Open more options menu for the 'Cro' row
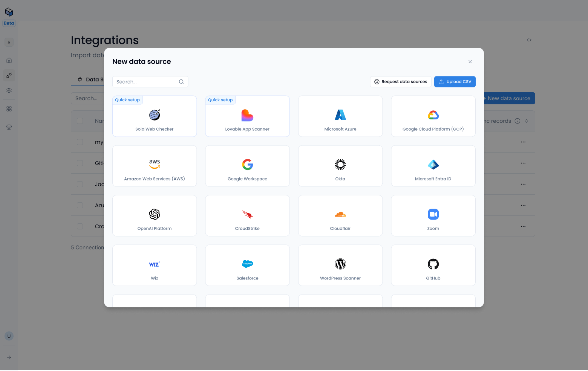This screenshot has height=371, width=588. coord(523,226)
